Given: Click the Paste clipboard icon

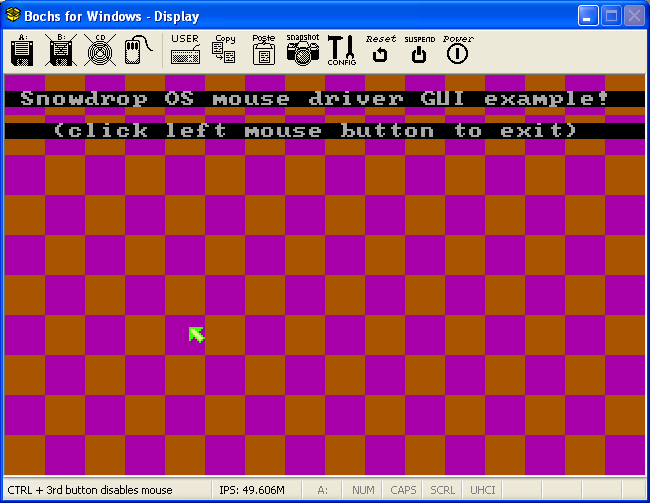Looking at the screenshot, I should click(264, 49).
